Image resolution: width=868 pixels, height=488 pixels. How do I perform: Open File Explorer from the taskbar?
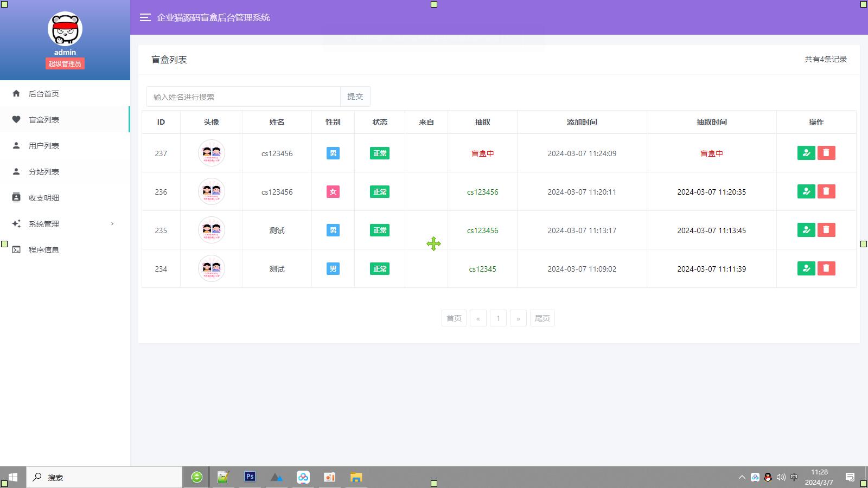(356, 477)
